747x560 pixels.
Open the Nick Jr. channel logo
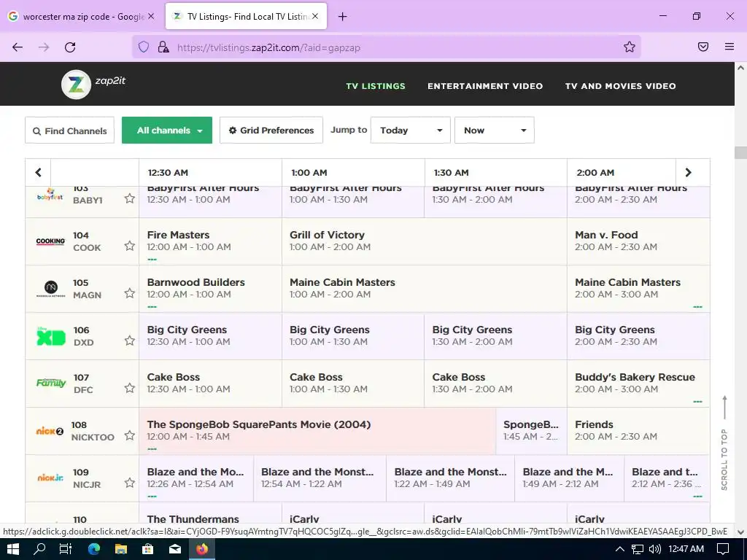pos(50,478)
